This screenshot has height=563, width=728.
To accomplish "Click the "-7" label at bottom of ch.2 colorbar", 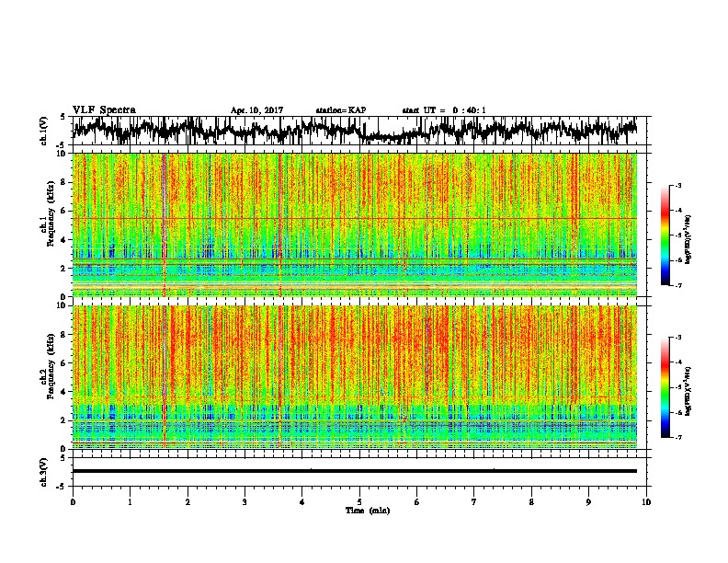I will click(677, 437).
